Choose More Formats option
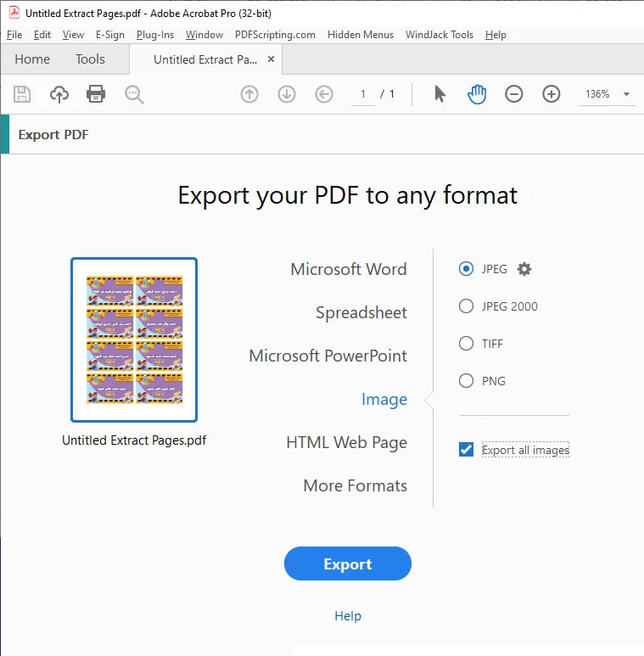Image resolution: width=644 pixels, height=656 pixels. (x=355, y=485)
